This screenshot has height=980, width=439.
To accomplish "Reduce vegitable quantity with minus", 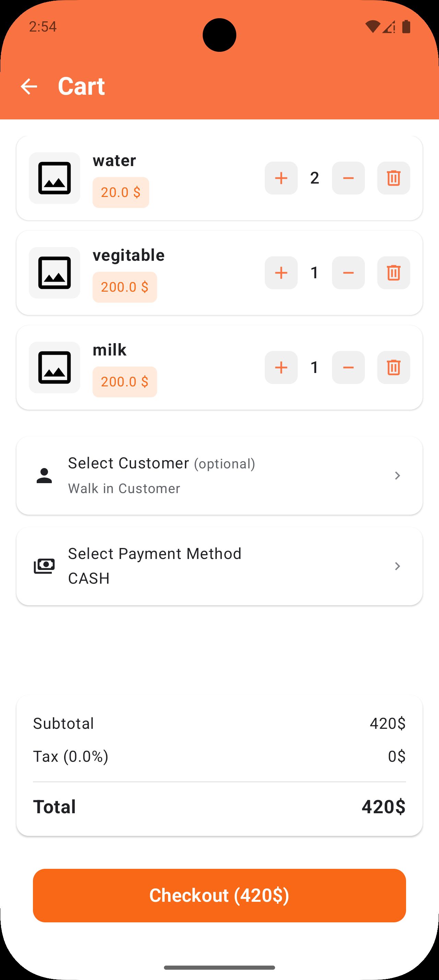I will tap(348, 273).
